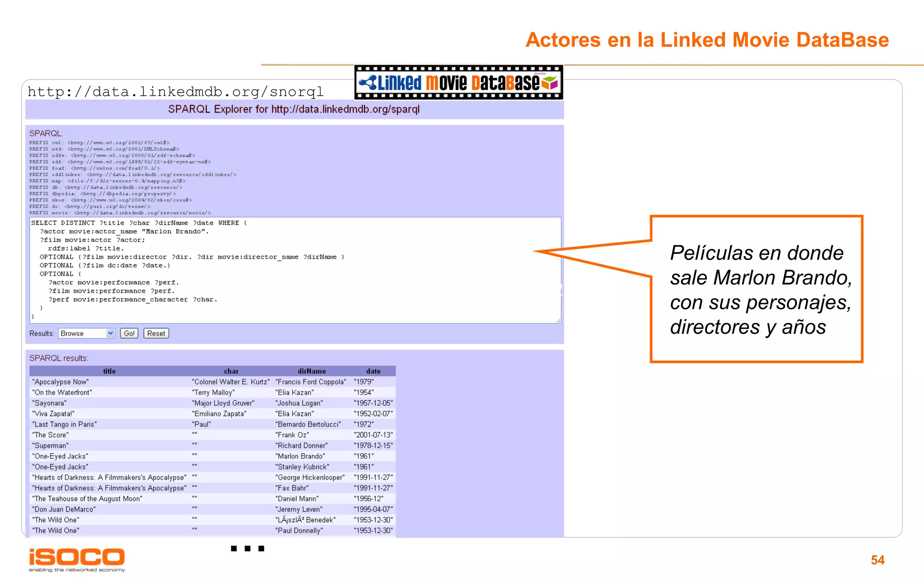Click the 'char' column header
The width and height of the screenshot is (924, 578).
pos(231,371)
